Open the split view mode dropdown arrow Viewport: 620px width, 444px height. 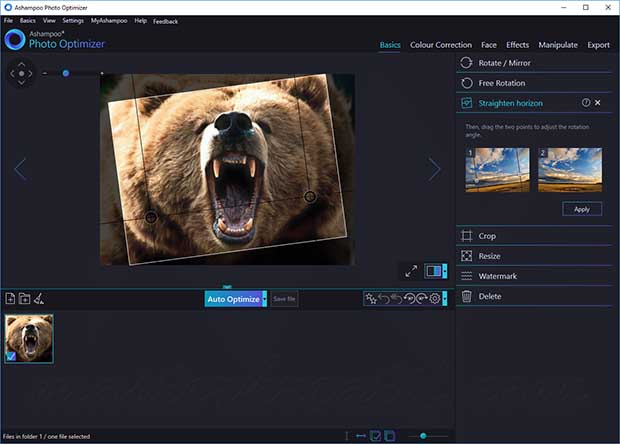[445, 271]
